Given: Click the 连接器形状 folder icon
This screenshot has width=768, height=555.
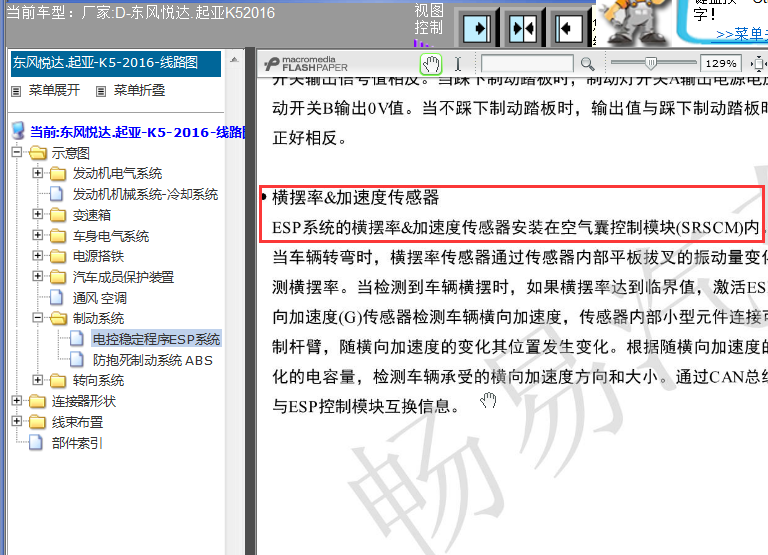Looking at the screenshot, I should (x=37, y=401).
